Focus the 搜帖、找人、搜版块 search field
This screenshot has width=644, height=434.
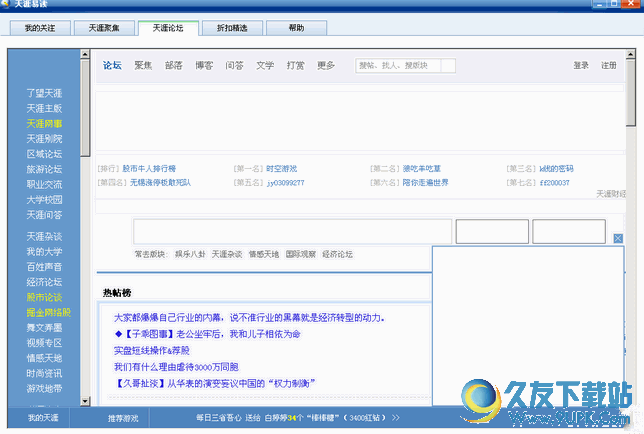click(x=398, y=66)
